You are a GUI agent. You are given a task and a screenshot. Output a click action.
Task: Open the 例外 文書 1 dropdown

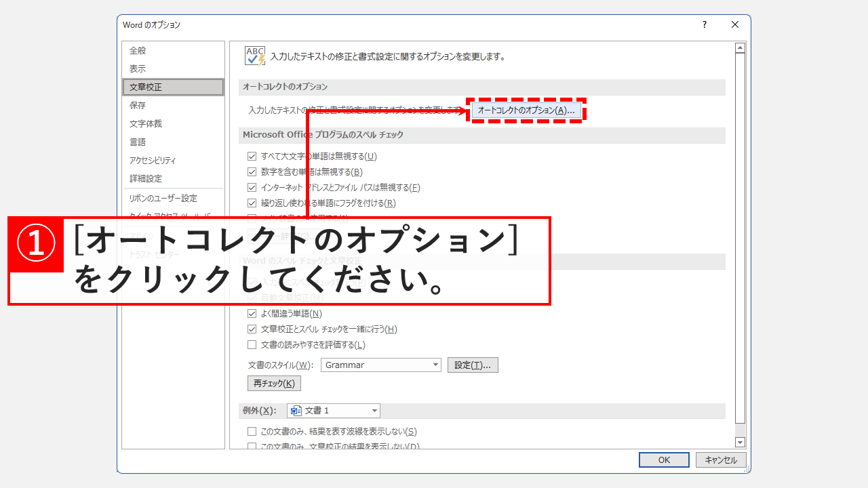334,411
